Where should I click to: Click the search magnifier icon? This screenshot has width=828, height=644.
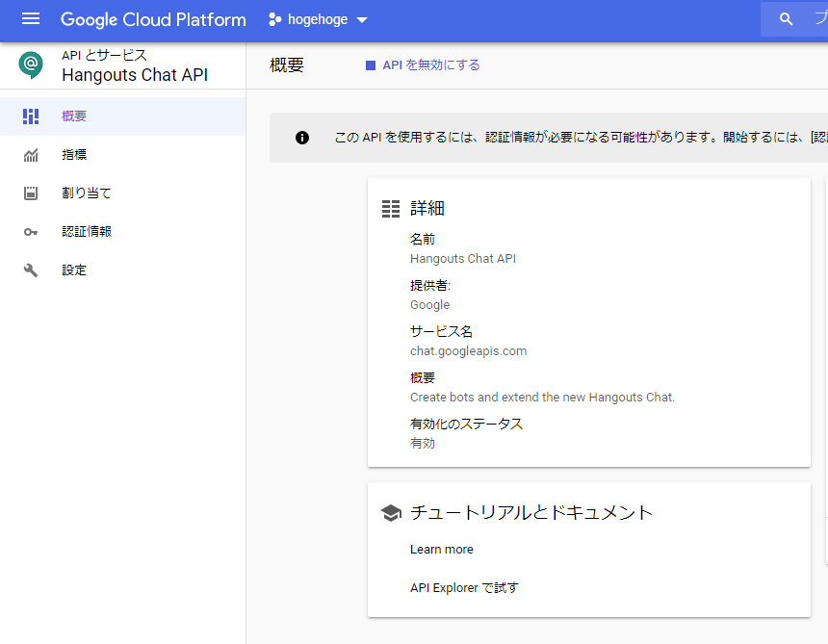(786, 19)
